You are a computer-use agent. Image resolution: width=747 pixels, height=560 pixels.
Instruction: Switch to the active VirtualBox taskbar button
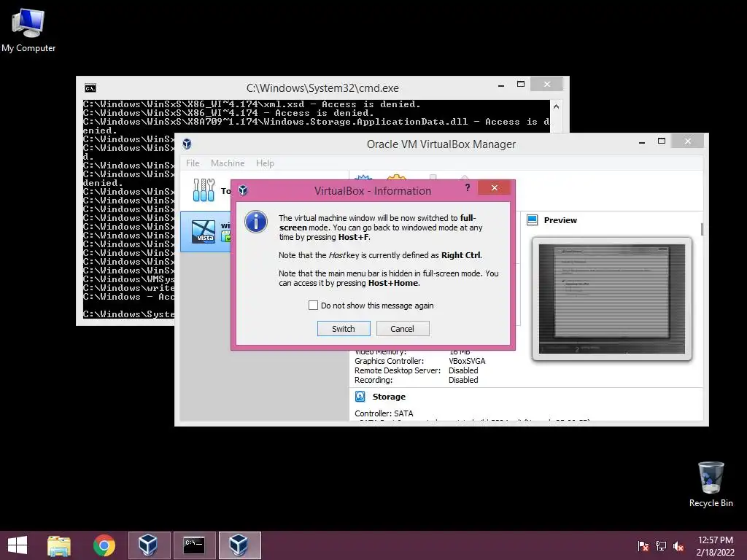click(239, 545)
